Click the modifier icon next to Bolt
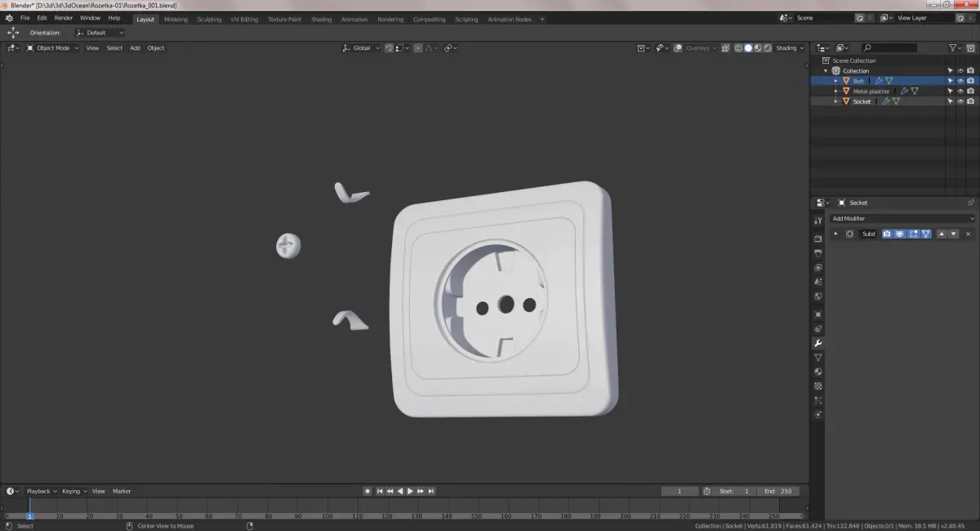 point(879,81)
